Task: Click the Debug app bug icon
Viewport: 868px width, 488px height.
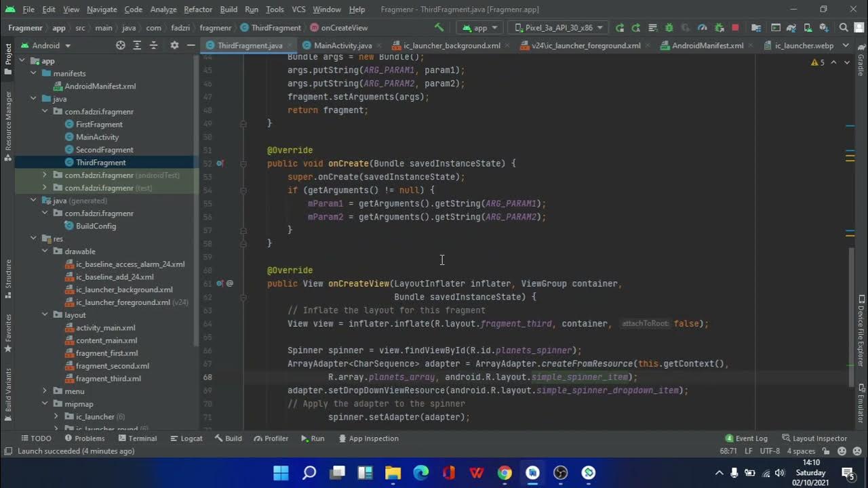Action: pyautogui.click(x=669, y=28)
